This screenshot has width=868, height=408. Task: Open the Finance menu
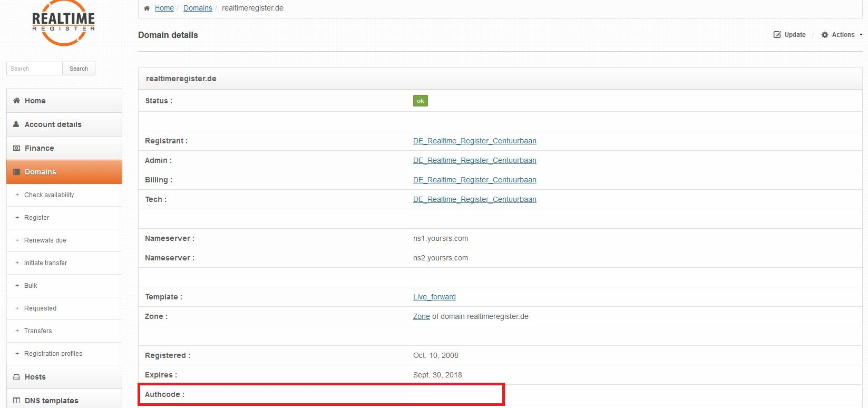(64, 148)
